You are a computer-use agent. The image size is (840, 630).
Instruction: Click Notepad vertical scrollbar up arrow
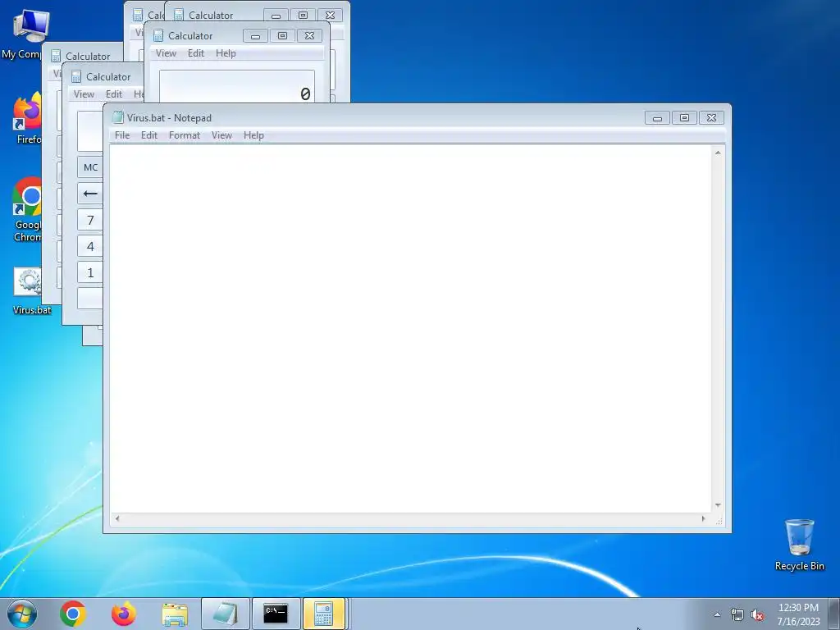(718, 153)
